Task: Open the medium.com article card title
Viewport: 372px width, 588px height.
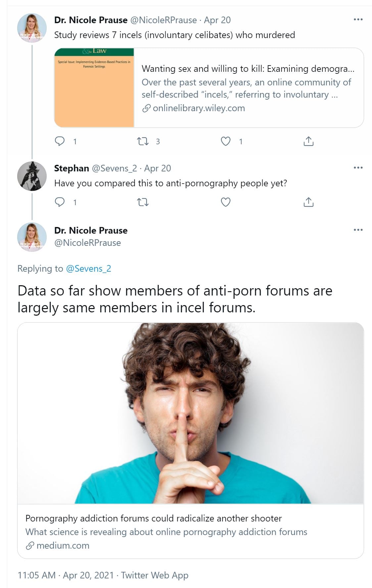Action: click(154, 518)
